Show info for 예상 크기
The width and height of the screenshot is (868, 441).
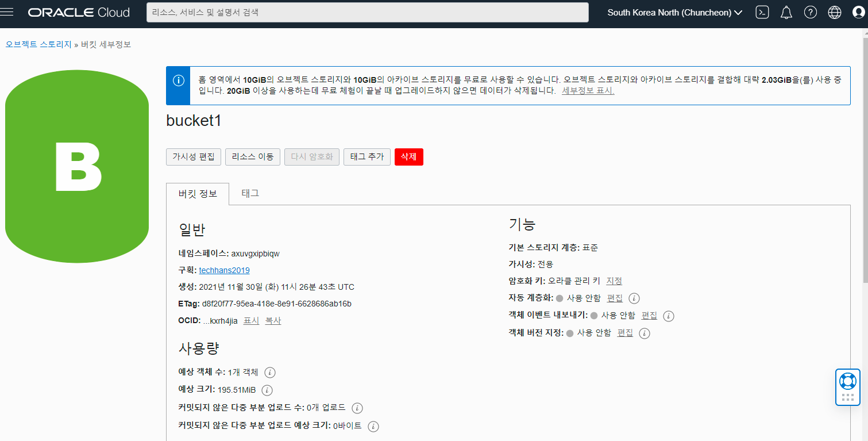click(x=267, y=390)
